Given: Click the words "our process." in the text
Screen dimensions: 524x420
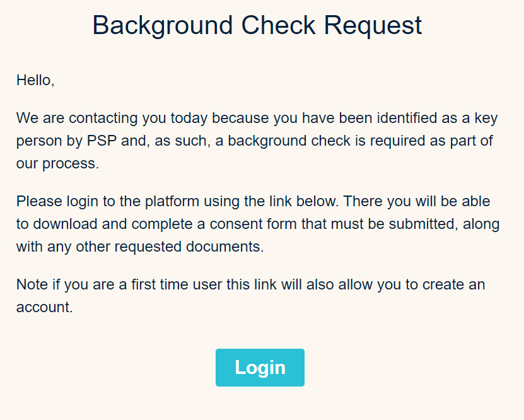Looking at the screenshot, I should [x=57, y=163].
